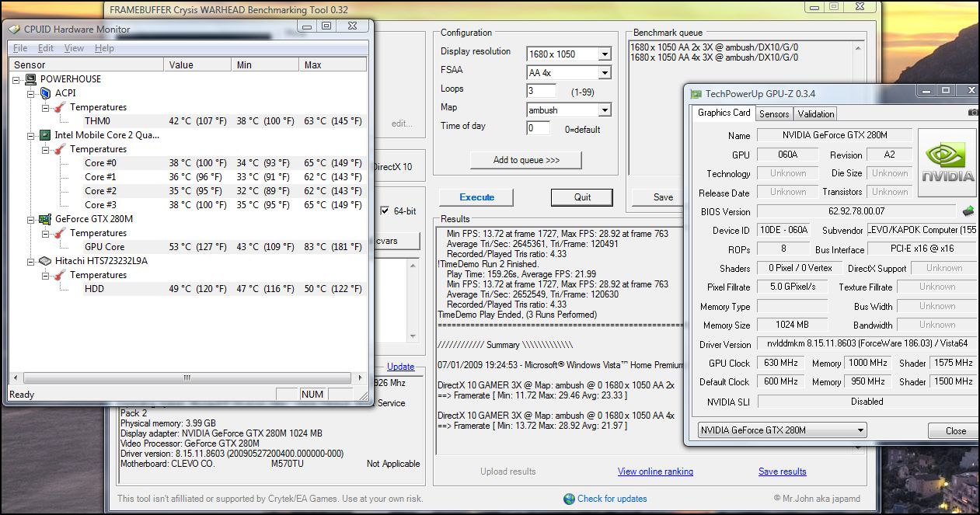Click the blue ACPI shield icon
The width and height of the screenshot is (980, 515).
tap(45, 93)
